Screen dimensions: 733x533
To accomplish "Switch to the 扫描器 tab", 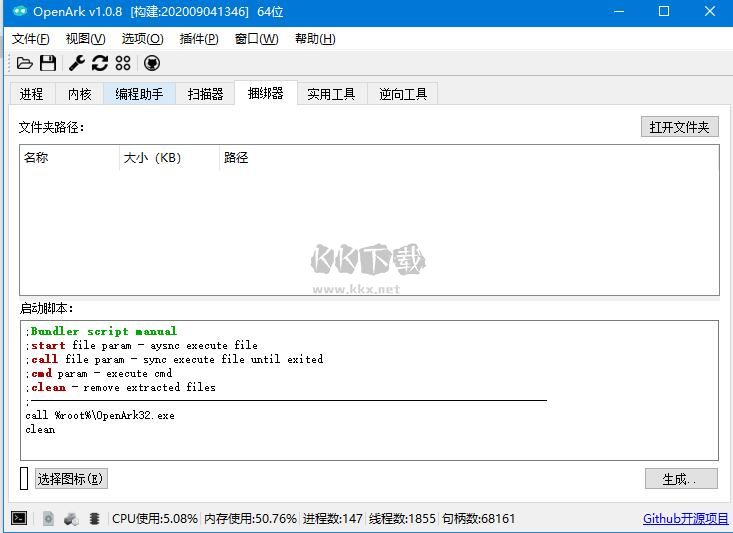I will (x=205, y=94).
